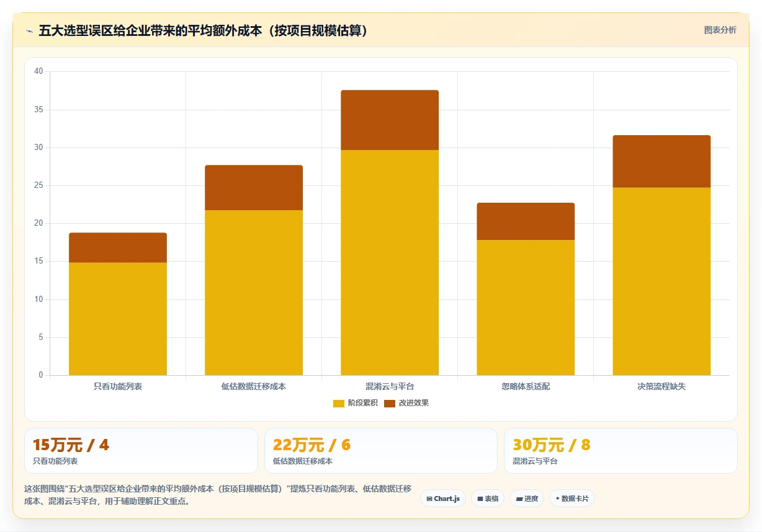Click the small icon inside 表格 tag
The image size is (762, 532).
coord(480,499)
